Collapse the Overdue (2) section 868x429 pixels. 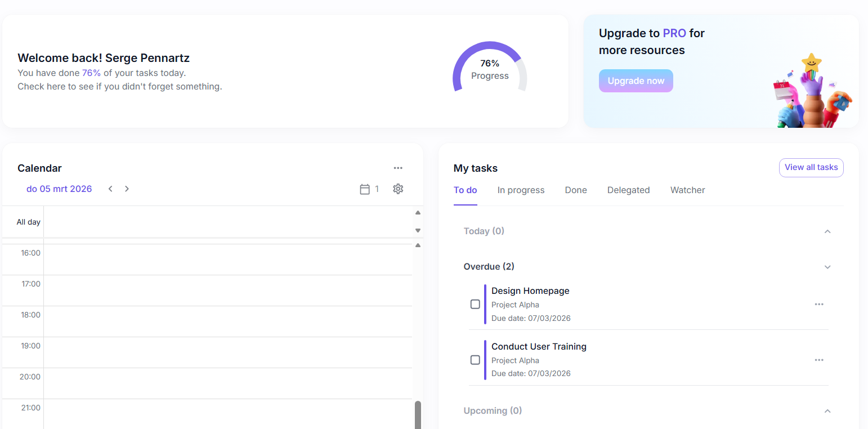(827, 267)
